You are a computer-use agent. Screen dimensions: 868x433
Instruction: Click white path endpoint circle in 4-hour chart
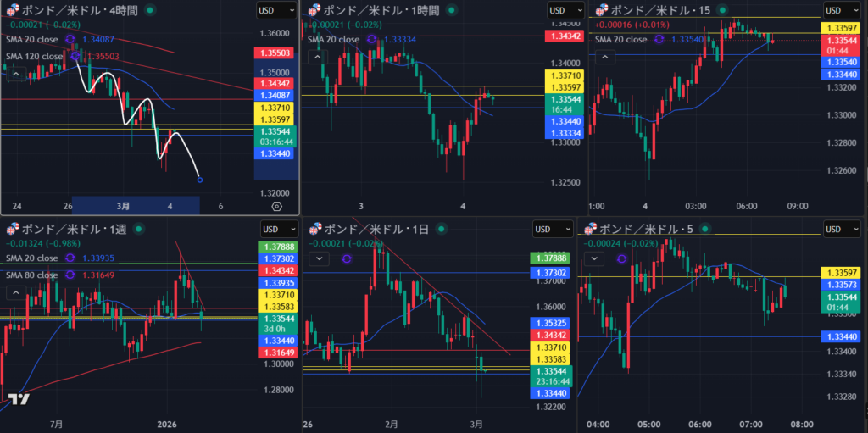tap(199, 179)
